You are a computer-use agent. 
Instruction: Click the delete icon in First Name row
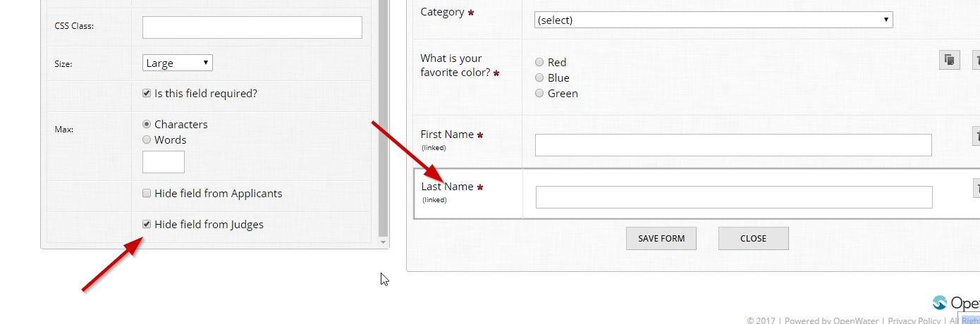tap(976, 136)
